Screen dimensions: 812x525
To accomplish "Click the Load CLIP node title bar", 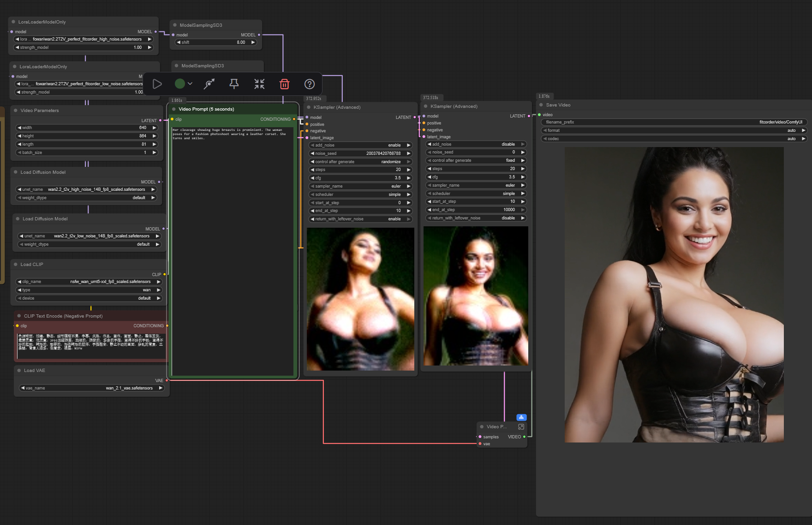I will 32,265.
